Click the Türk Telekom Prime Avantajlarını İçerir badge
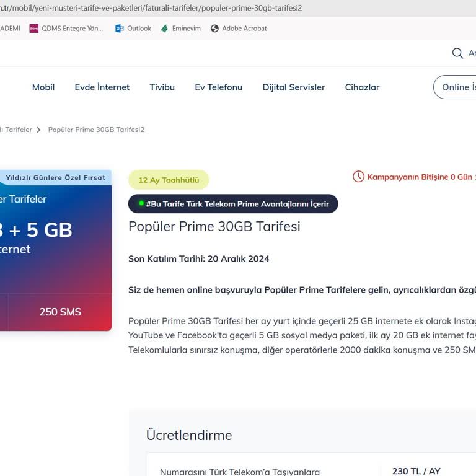This screenshot has width=476, height=476. point(233,204)
